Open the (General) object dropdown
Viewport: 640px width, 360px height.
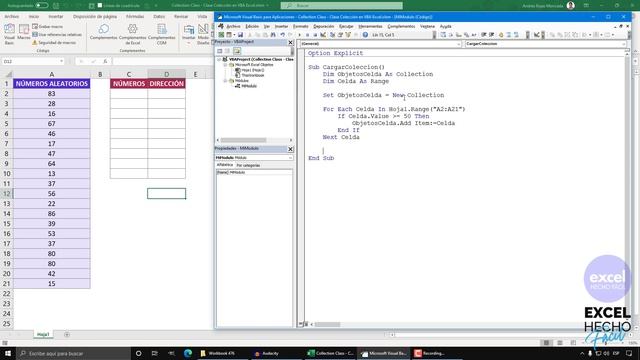click(459, 44)
